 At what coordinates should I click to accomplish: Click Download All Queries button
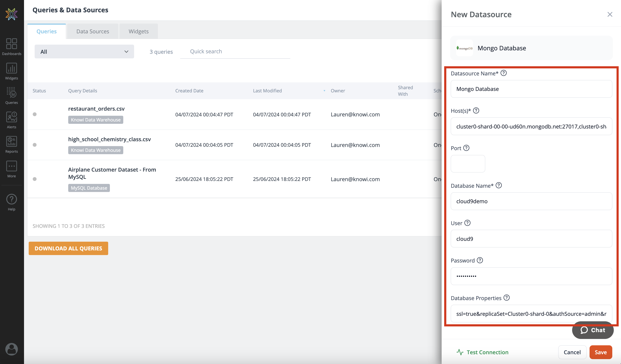click(68, 248)
